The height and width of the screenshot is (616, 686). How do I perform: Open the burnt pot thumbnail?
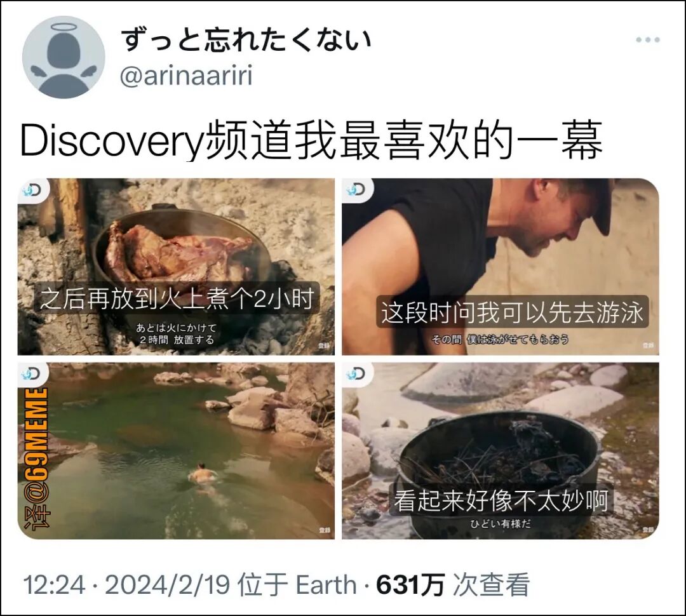pyautogui.click(x=501, y=451)
